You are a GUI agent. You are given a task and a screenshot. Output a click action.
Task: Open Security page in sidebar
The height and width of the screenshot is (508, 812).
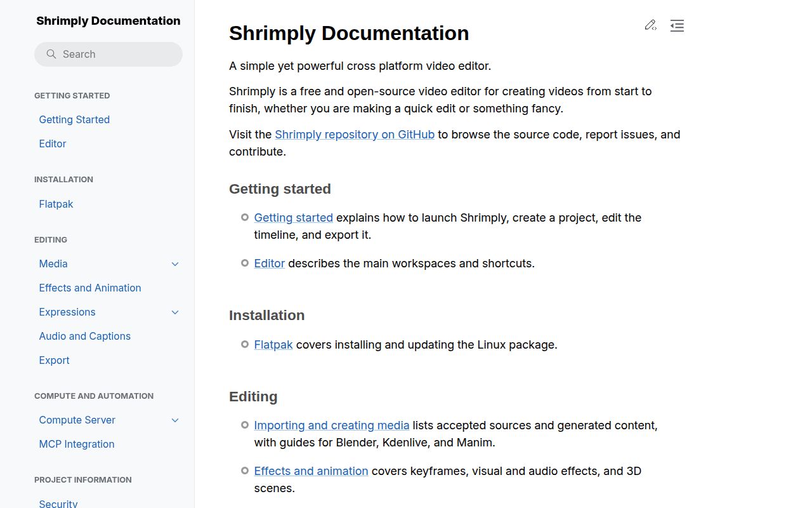point(58,503)
